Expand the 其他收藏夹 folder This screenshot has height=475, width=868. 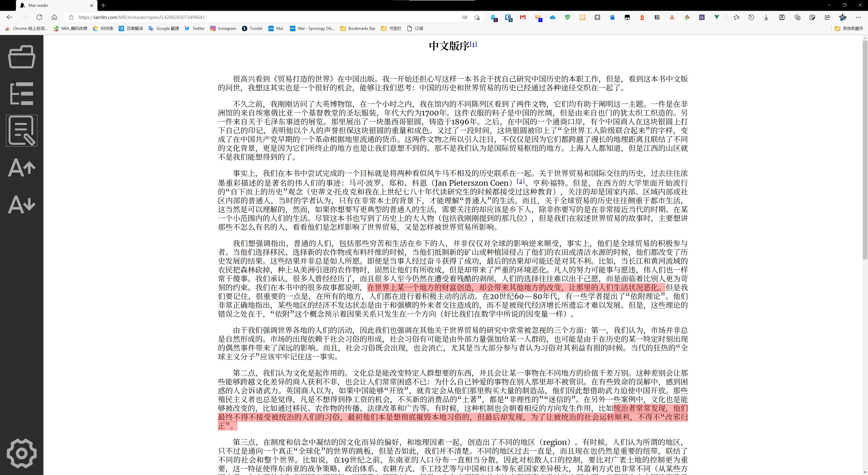[x=849, y=28]
